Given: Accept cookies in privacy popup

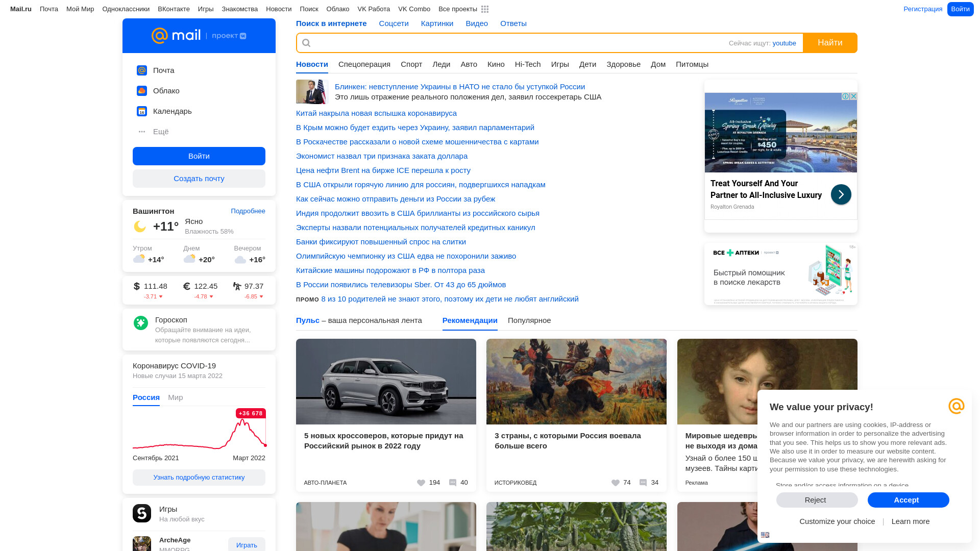Looking at the screenshot, I should tap(909, 500).
